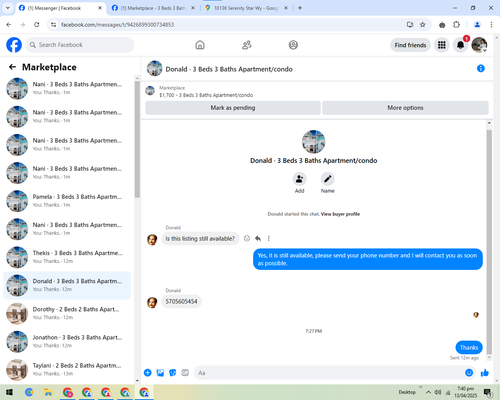Click the taskbar volume icon
The height and width of the screenshot is (400, 500).
click(x=438, y=392)
